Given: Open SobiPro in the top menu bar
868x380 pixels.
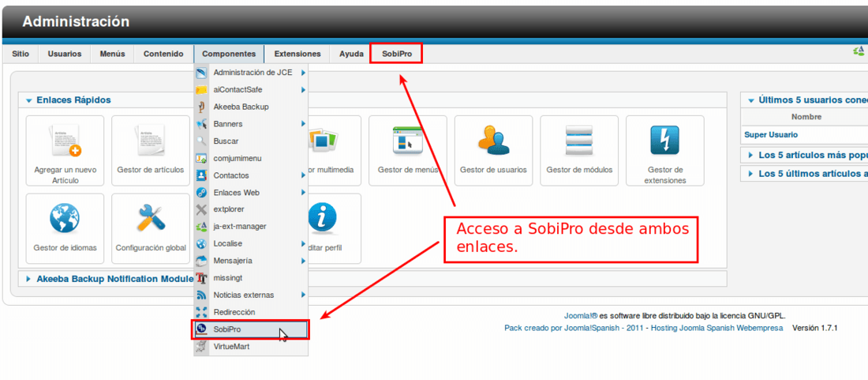Looking at the screenshot, I should (396, 55).
